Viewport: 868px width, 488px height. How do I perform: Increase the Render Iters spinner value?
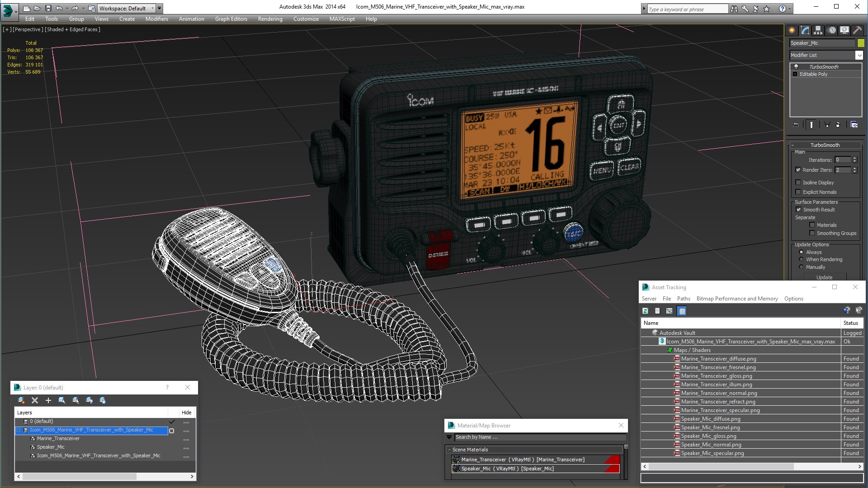[854, 168]
